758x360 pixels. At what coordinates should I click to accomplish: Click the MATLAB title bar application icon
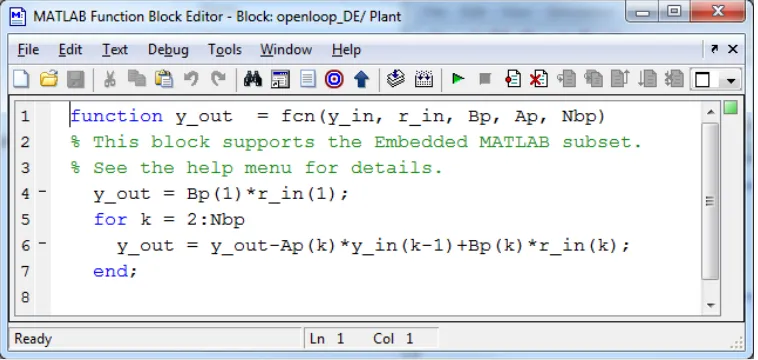[x=18, y=16]
